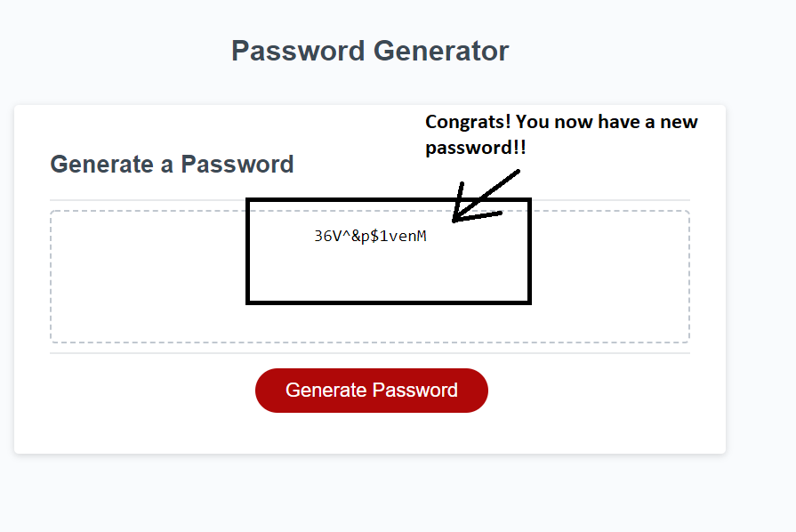This screenshot has height=532, width=796.
Task: Select the Generate a Password heading
Action: tap(172, 164)
